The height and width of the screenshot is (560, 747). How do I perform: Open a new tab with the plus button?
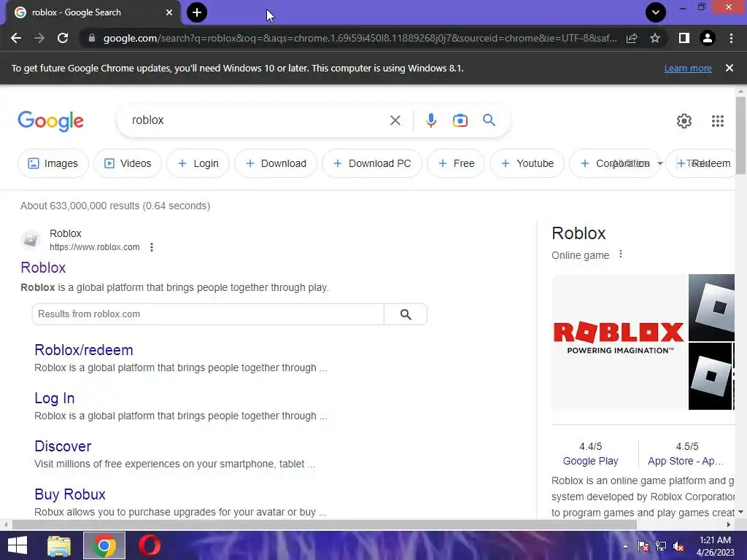point(197,12)
